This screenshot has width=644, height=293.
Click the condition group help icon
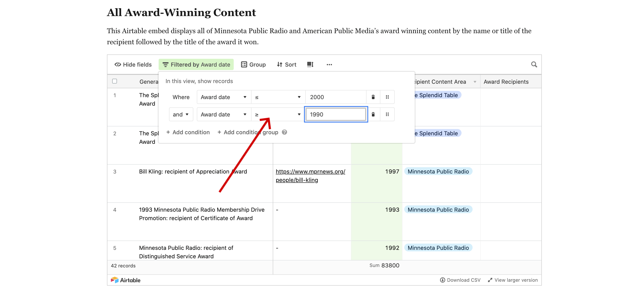[284, 132]
